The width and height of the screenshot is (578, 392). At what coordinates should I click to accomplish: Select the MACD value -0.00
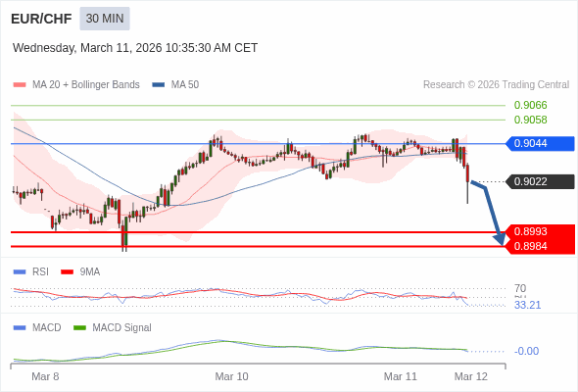pyautogui.click(x=526, y=351)
